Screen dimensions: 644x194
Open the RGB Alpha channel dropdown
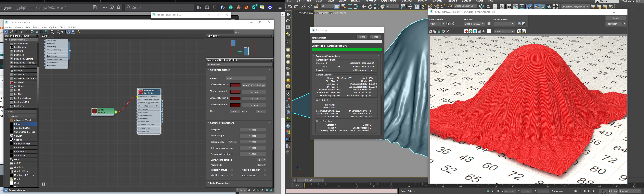[x=504, y=31]
